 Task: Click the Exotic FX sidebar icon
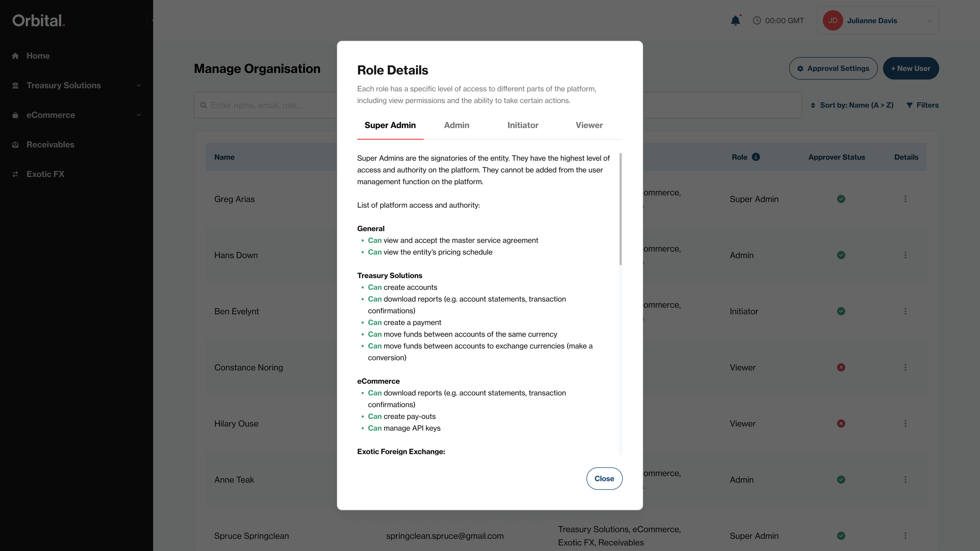[15, 174]
